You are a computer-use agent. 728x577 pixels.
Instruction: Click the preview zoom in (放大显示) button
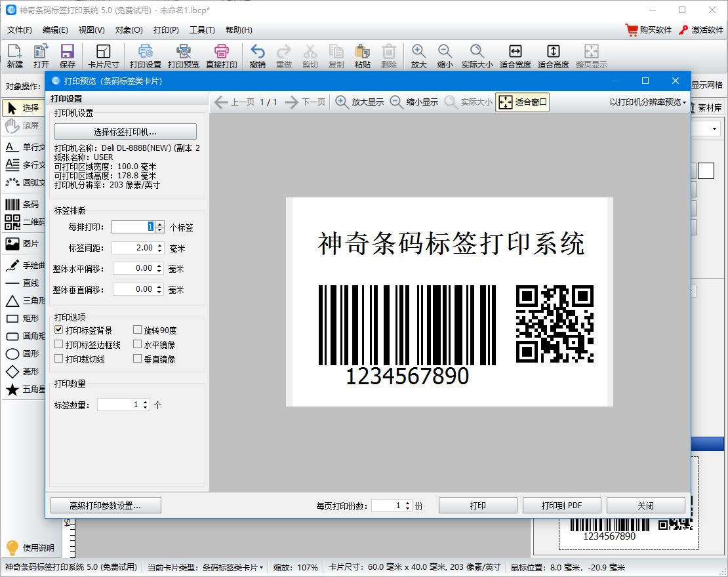click(x=360, y=102)
